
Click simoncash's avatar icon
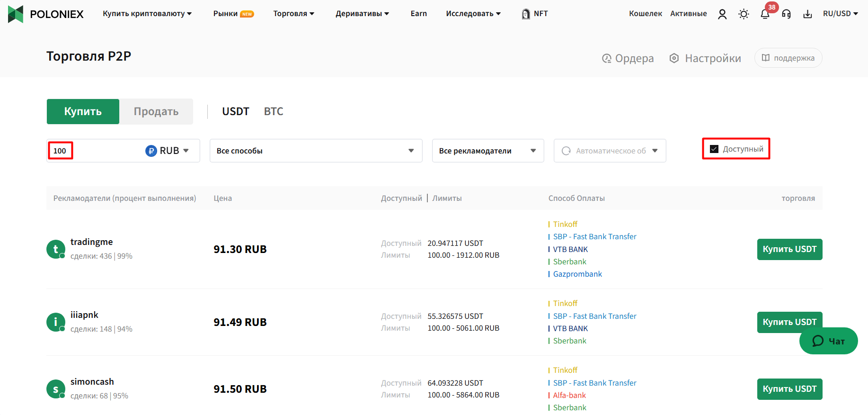pyautogui.click(x=55, y=389)
